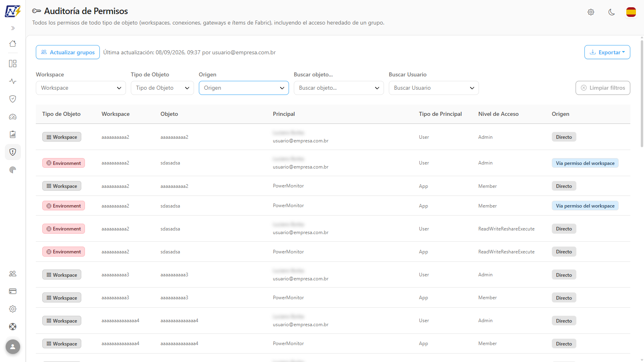Click the app logo in the sidebar
This screenshot has width=644, height=362.
click(x=12, y=11)
